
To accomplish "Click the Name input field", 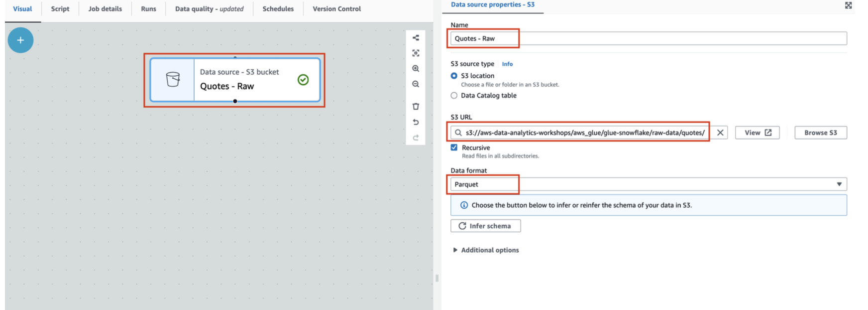I will 647,38.
